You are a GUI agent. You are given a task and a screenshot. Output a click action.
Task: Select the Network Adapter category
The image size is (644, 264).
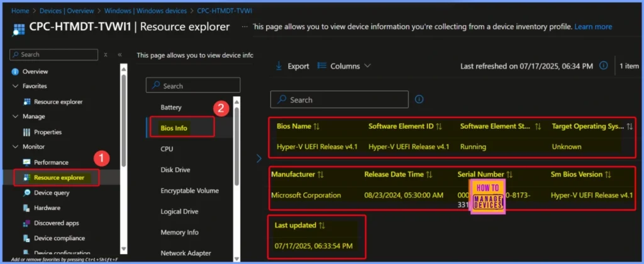(x=186, y=253)
